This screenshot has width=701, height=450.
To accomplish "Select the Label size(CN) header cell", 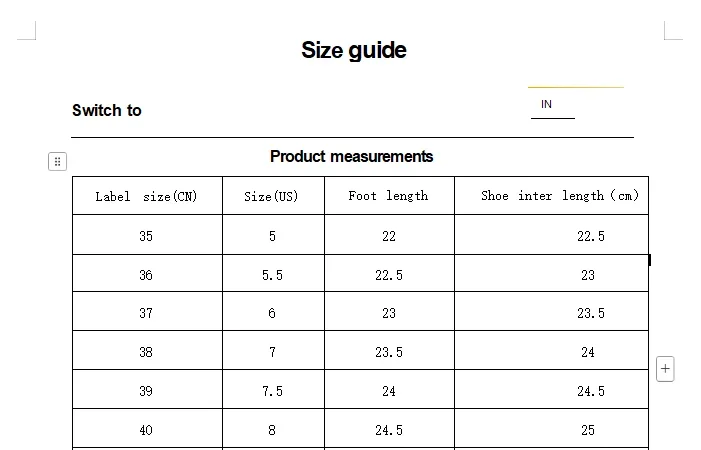I will tap(146, 196).
